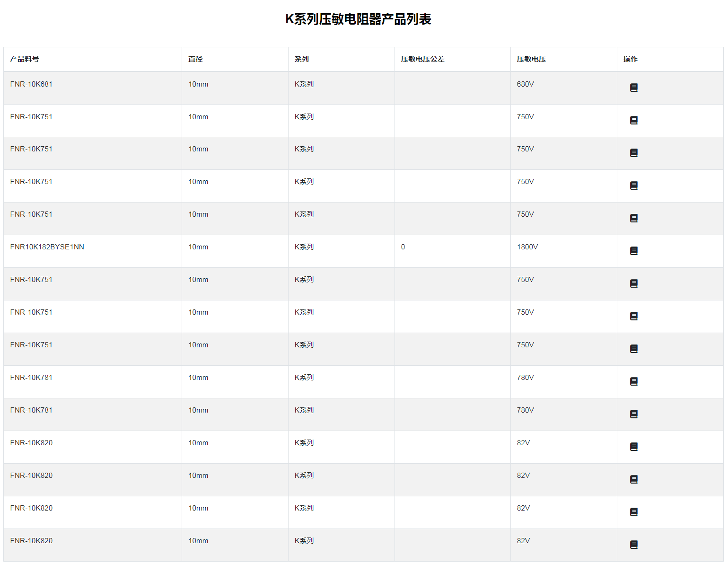Open the book icon for the second FNR-10K781 row
This screenshot has width=728, height=564.
click(634, 414)
